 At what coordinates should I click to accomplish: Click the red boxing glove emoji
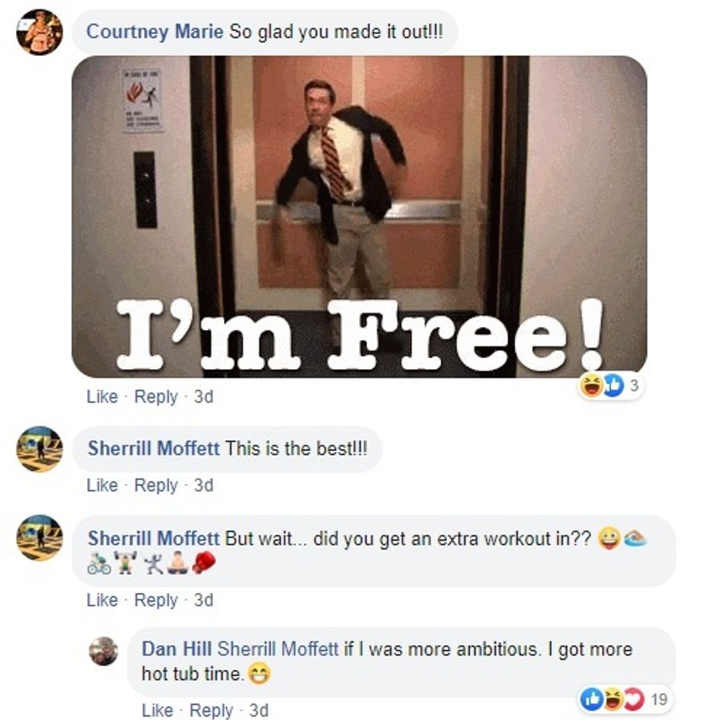pos(204,563)
